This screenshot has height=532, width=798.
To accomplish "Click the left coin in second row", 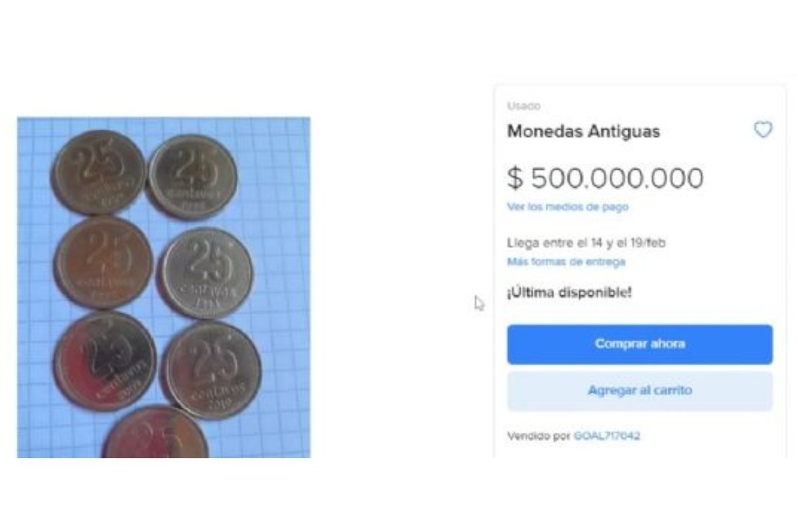I will [104, 262].
